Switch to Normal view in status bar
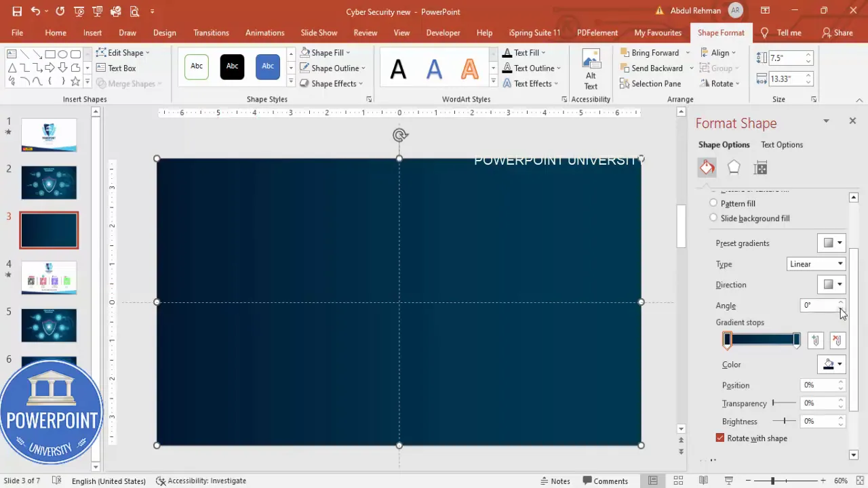Image resolution: width=868 pixels, height=488 pixels. (652, 481)
